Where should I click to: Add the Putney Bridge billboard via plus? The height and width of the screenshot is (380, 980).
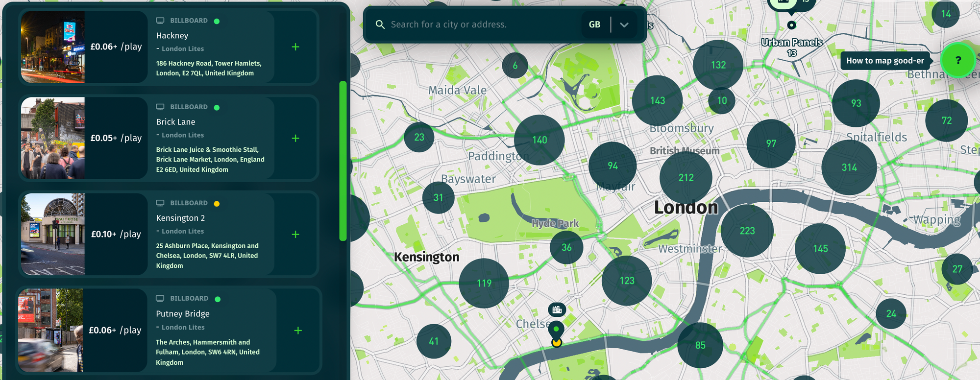click(298, 331)
